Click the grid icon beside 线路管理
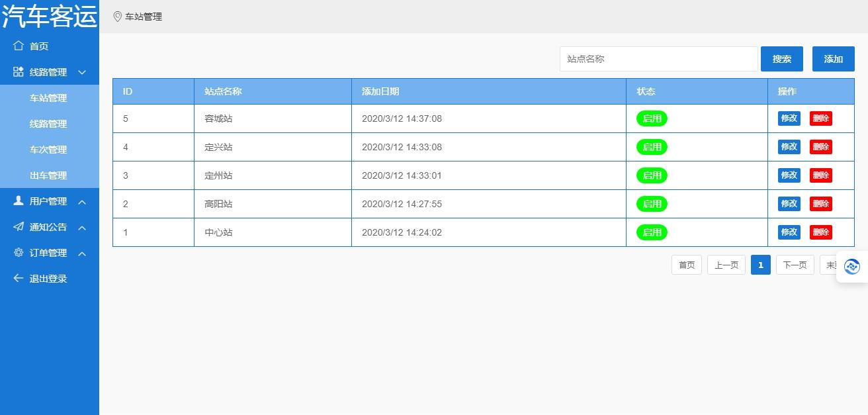The image size is (868, 415). (19, 71)
